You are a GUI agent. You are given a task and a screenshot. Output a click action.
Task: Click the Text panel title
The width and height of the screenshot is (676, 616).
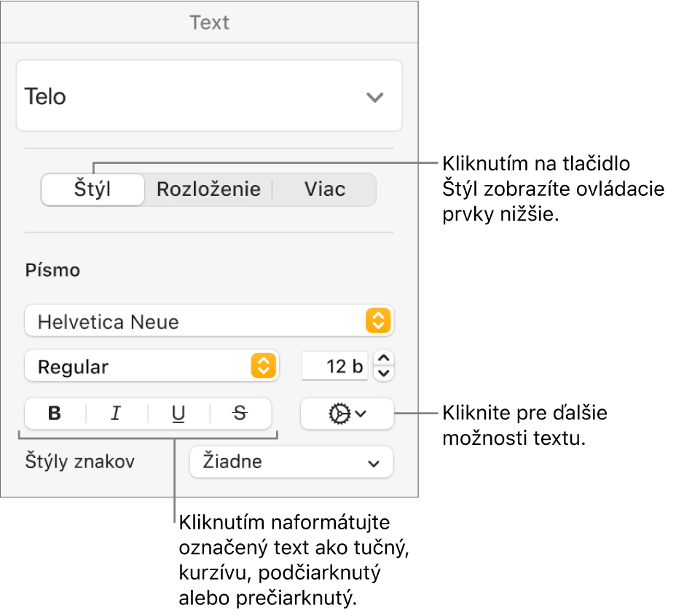click(210, 23)
